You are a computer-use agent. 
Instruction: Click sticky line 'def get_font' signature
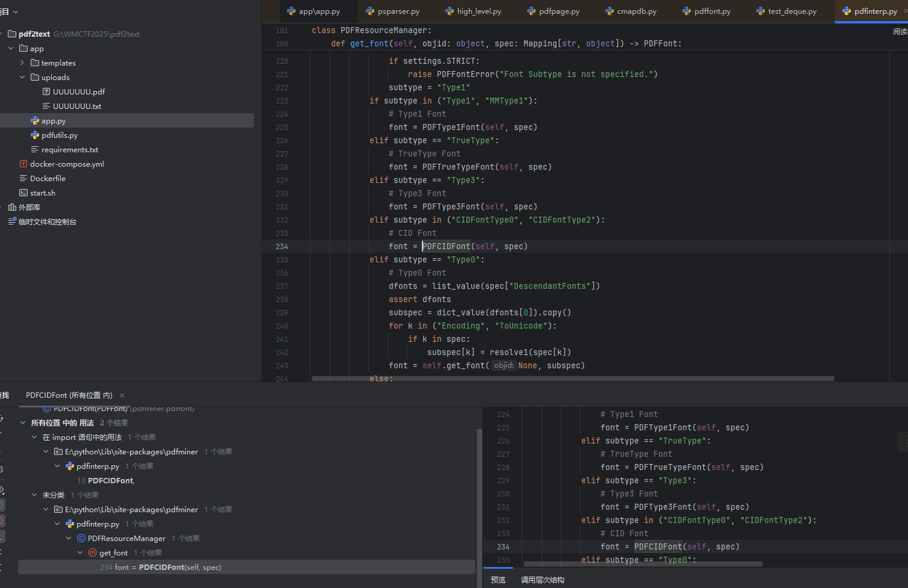[506, 43]
